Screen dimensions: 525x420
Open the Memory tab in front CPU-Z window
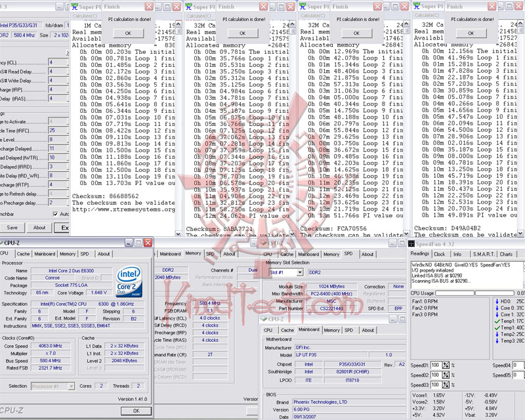pos(68,254)
